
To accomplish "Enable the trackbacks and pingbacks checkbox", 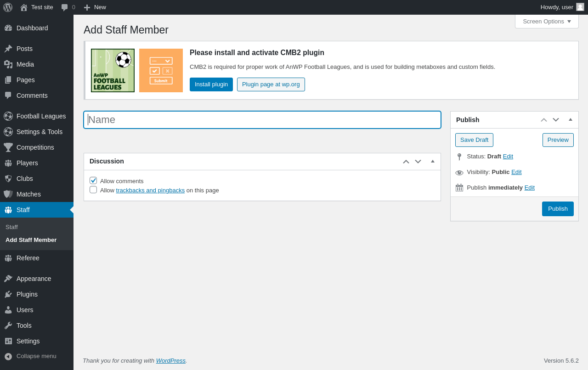I will coord(93,190).
